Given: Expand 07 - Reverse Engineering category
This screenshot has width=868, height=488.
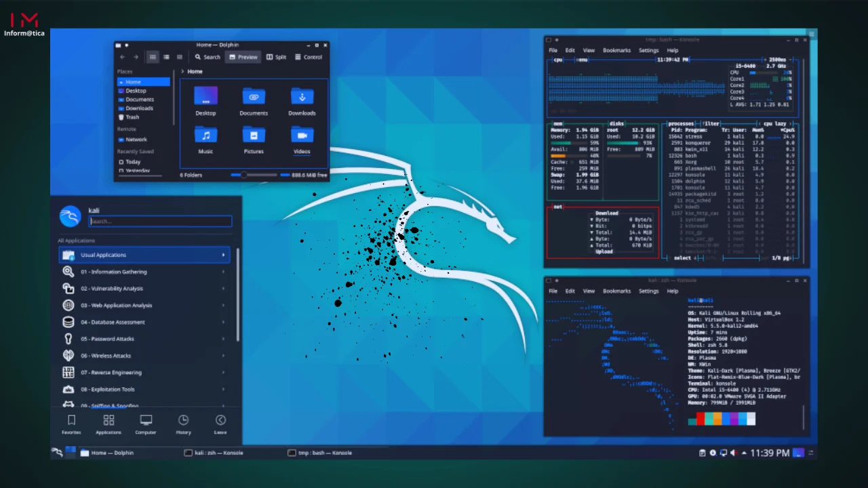Looking at the screenshot, I should (x=144, y=372).
